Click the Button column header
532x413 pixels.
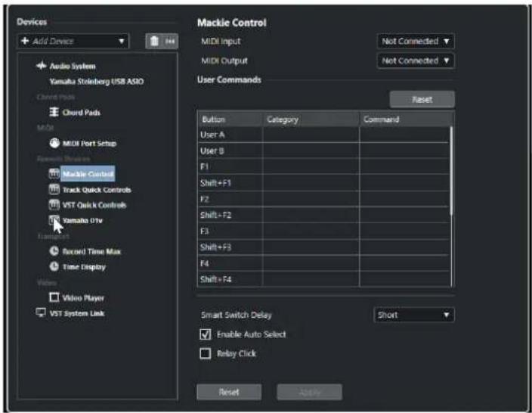click(230, 120)
